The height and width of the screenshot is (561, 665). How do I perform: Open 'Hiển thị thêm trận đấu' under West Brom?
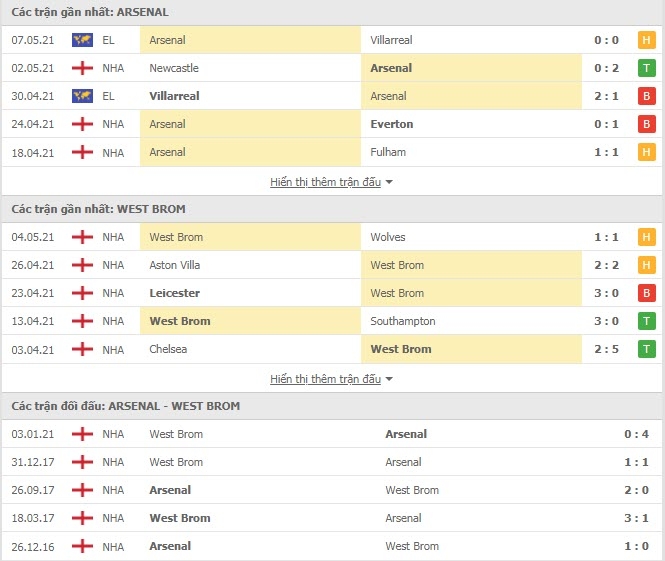326,379
